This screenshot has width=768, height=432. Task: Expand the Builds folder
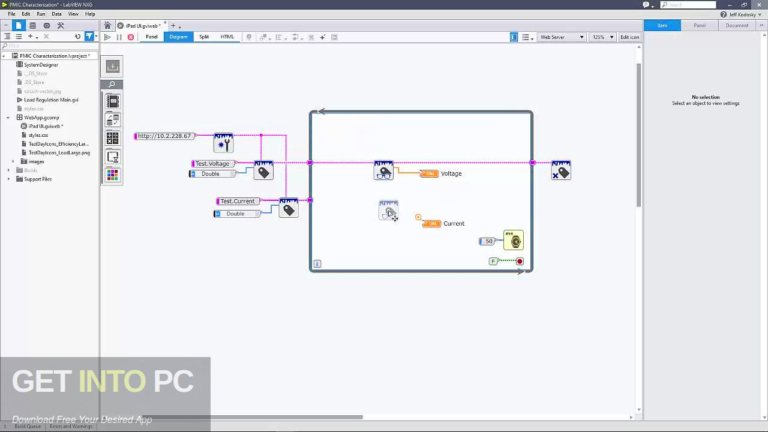point(8,170)
